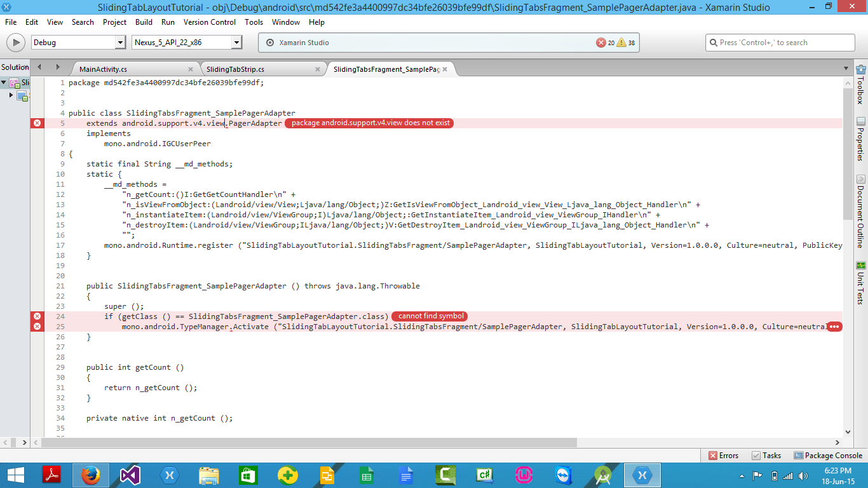Open the Edit menu
The image size is (868, 488).
tap(32, 22)
